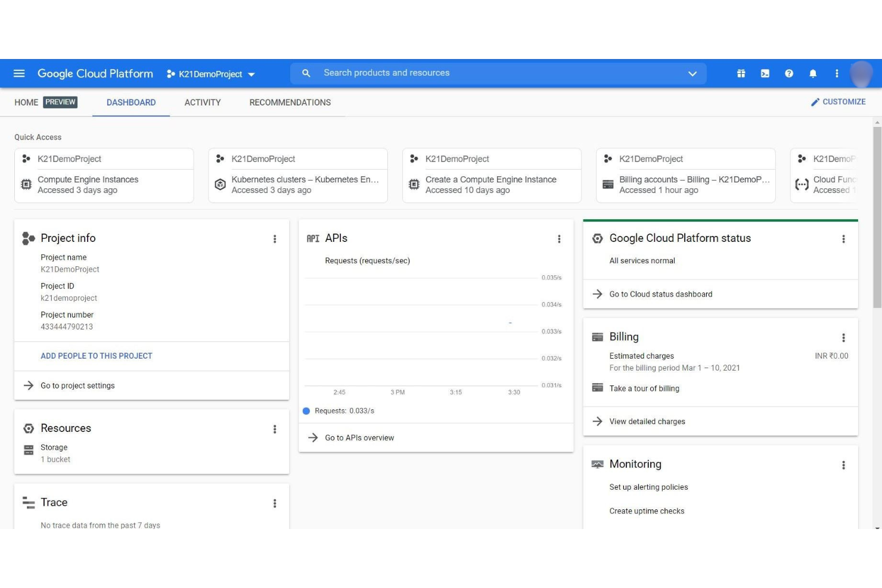882x588 pixels.
Task: Click the Resources storage icon
Action: 29,450
